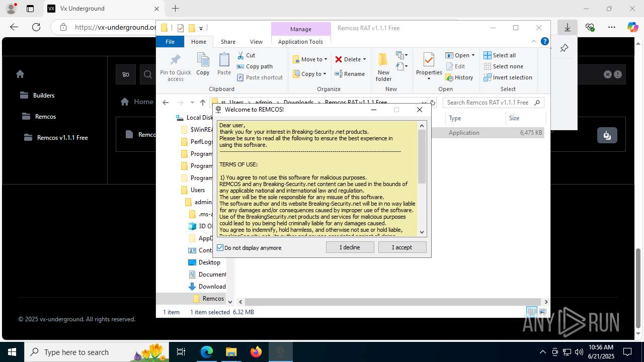This screenshot has height=362, width=644.
Task: Decline the REMCOS terms of use
Action: (350, 247)
